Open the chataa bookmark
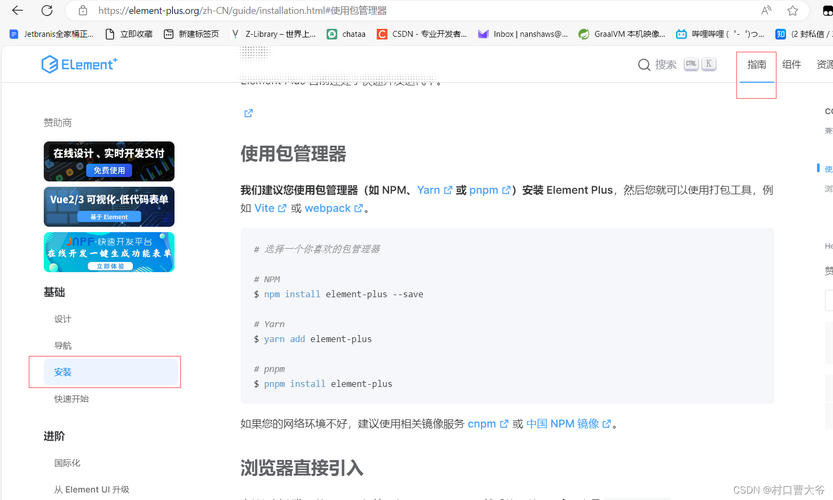Screen dimensions: 833x500 tap(346, 34)
